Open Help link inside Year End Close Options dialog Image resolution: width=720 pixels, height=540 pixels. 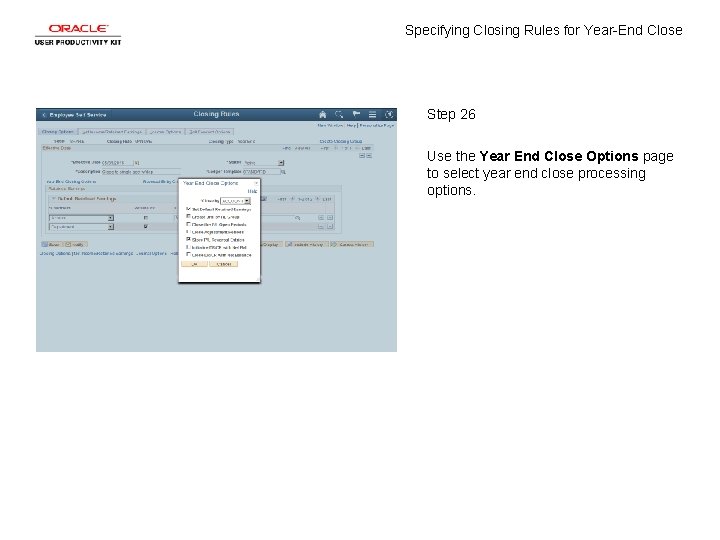click(253, 191)
